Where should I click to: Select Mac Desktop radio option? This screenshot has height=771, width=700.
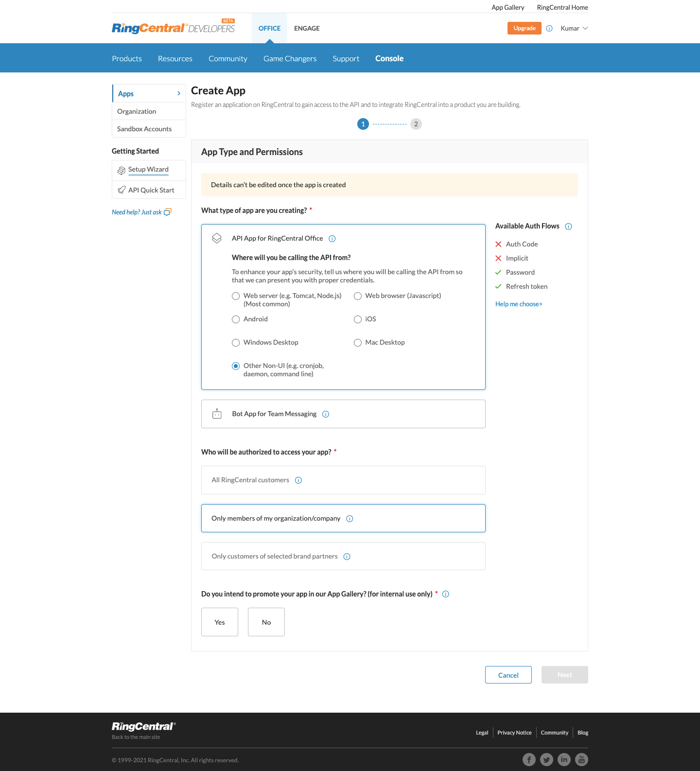tap(358, 343)
